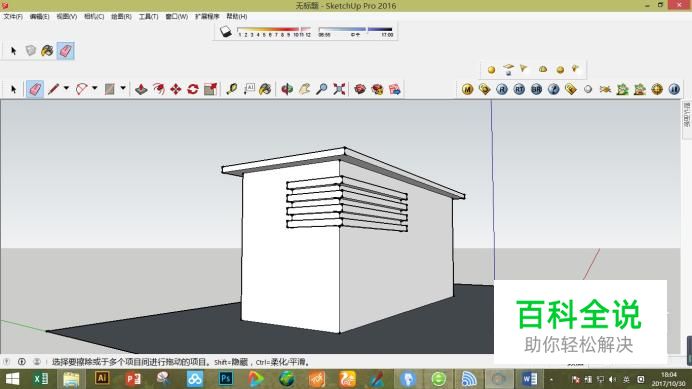Click the Zoom Extents icon
This screenshot has height=389, width=692.
coord(339,89)
